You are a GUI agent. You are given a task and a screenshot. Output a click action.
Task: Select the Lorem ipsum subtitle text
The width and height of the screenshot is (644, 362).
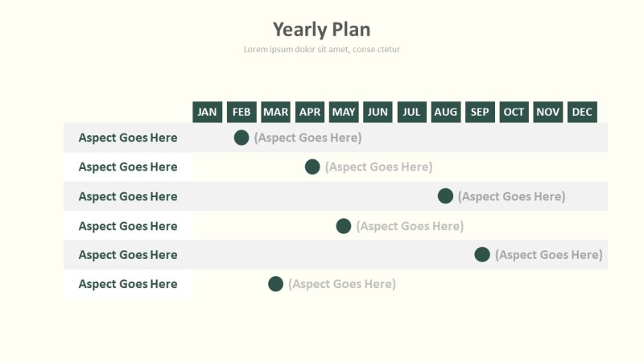click(321, 49)
